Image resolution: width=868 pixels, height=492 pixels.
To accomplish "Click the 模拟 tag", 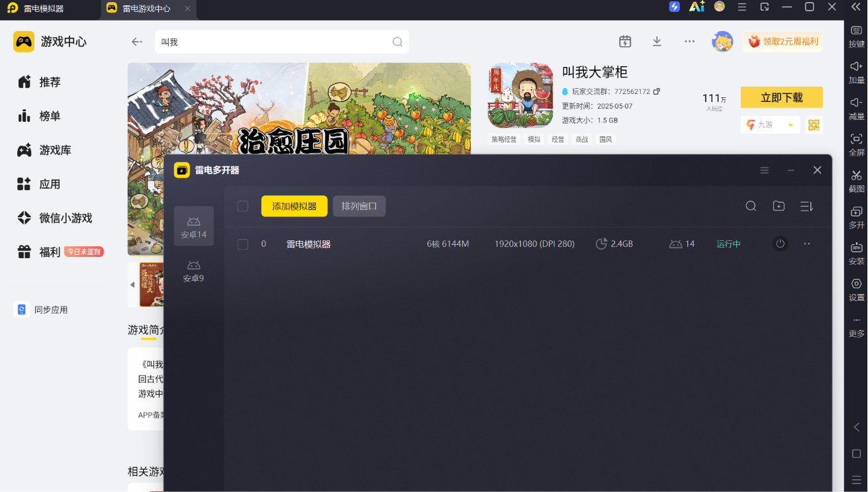I will pyautogui.click(x=534, y=140).
